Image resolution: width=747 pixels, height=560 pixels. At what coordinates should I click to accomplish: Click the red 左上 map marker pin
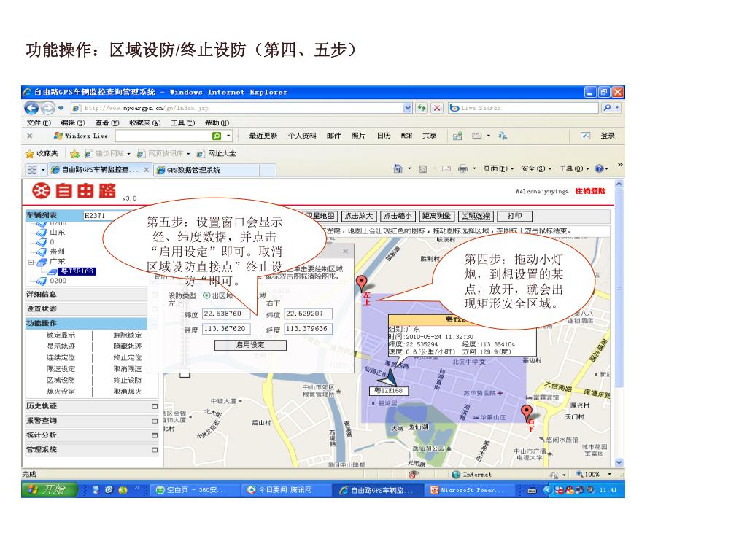tap(361, 283)
